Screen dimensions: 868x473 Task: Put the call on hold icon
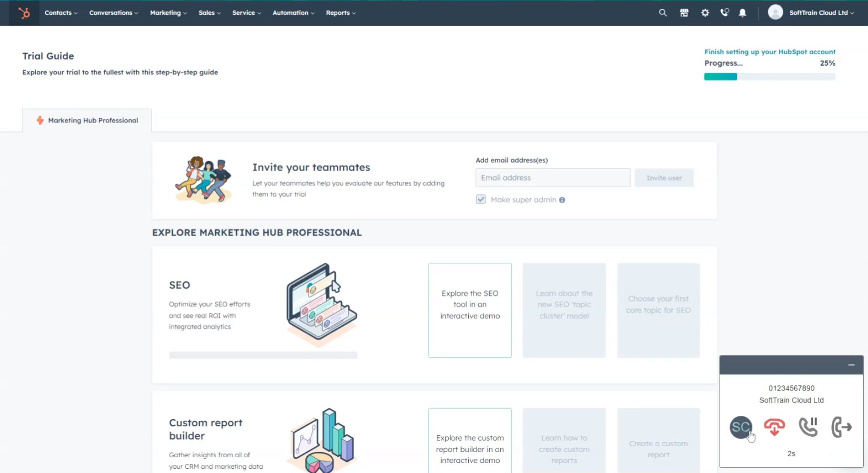pos(808,427)
